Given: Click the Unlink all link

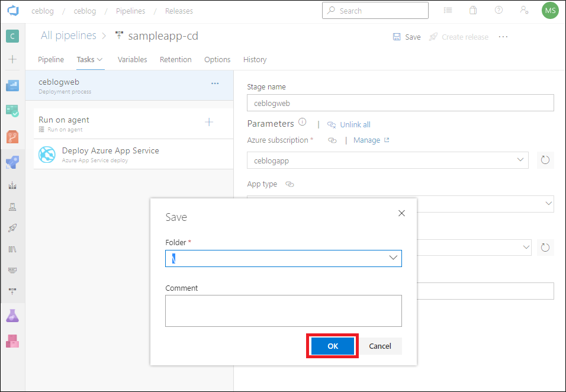Looking at the screenshot, I should coord(349,124).
